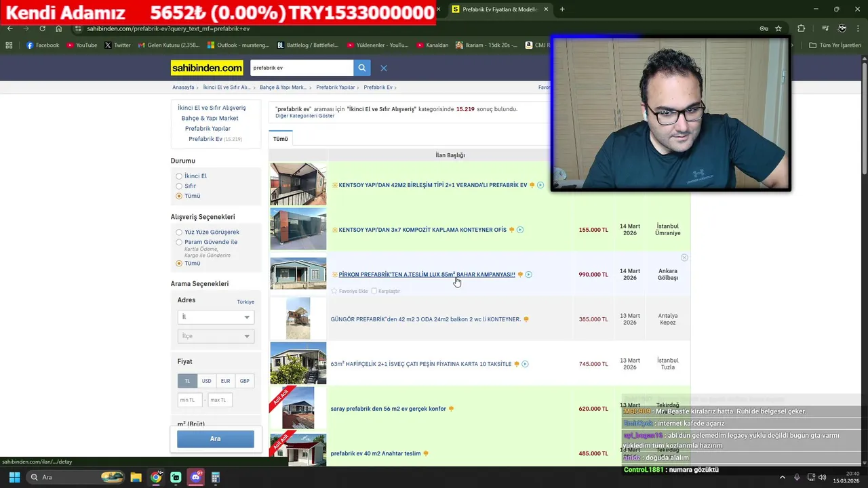Click the min TL price field
The image size is (868, 488).
pyautogui.click(x=191, y=400)
